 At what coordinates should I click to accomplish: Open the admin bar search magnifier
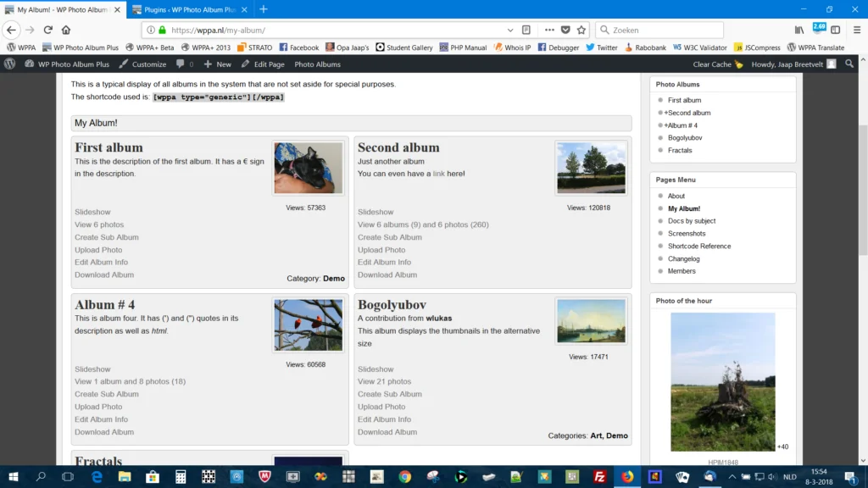click(x=849, y=64)
